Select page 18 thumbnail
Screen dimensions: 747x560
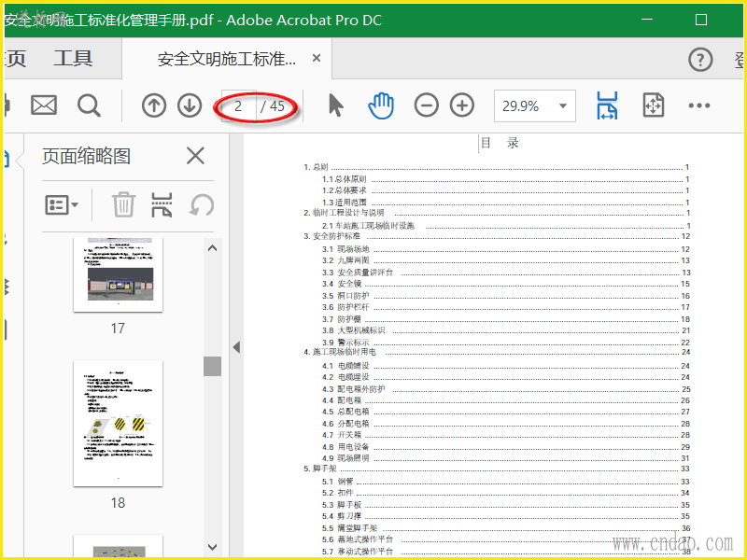[x=118, y=424]
